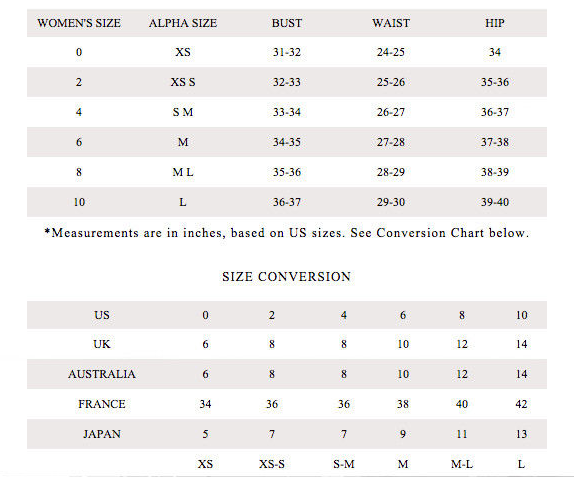Click women's size 10 in first table

(79, 202)
